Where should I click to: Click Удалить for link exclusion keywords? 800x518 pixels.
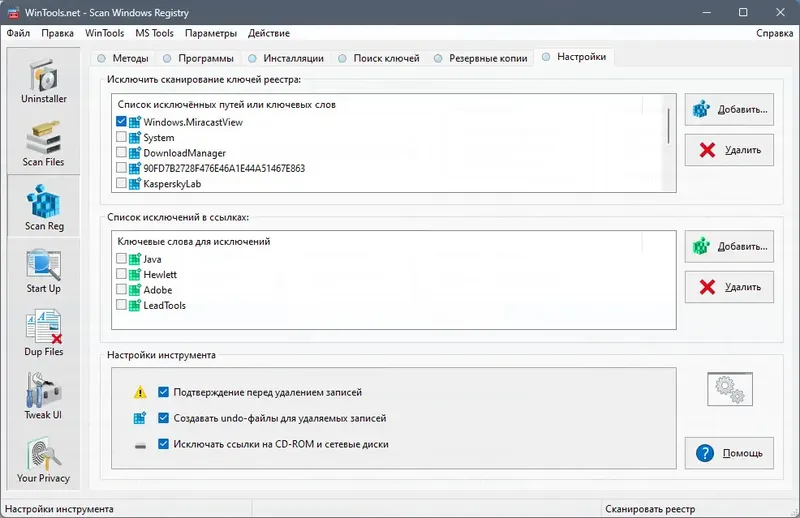[x=729, y=287]
